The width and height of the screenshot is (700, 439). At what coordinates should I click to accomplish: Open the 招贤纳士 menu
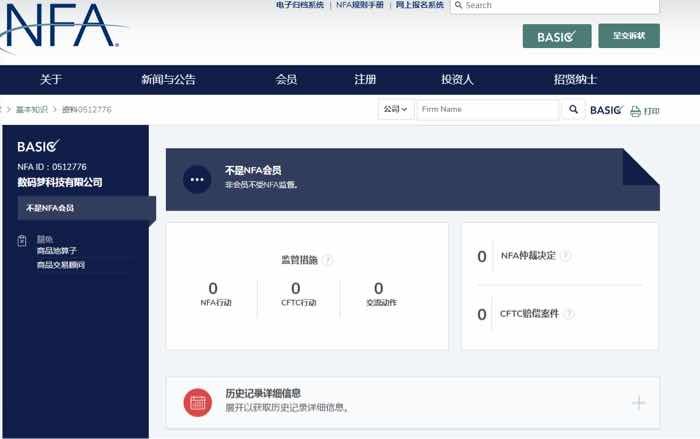tap(575, 79)
